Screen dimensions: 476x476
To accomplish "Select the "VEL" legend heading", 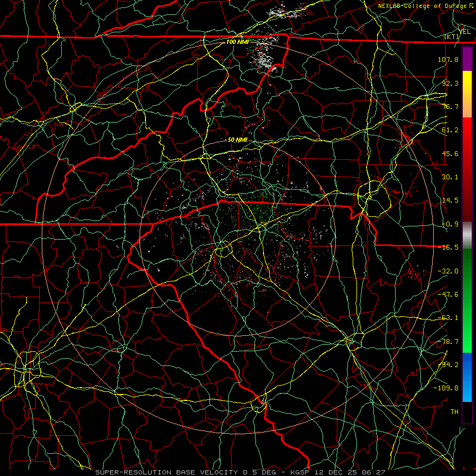I will [x=465, y=32].
